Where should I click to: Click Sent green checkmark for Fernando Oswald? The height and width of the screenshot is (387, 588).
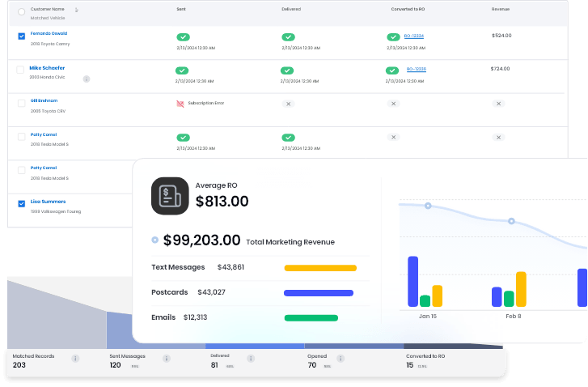tap(183, 37)
